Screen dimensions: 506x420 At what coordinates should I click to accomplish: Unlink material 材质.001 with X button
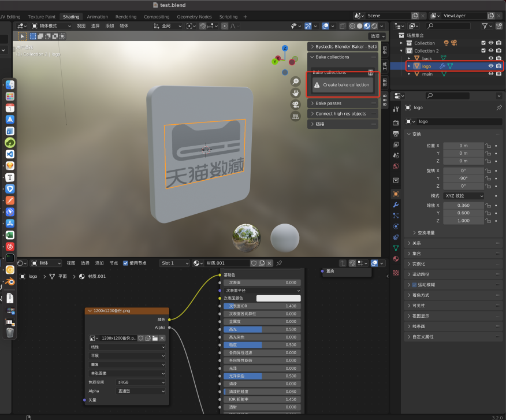269,263
